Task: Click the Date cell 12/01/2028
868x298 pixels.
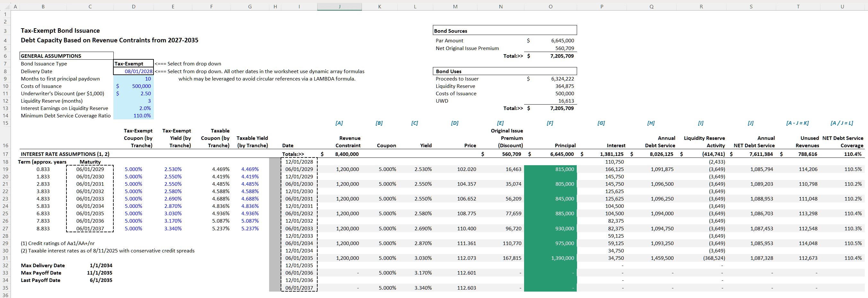Action: pos(299,162)
